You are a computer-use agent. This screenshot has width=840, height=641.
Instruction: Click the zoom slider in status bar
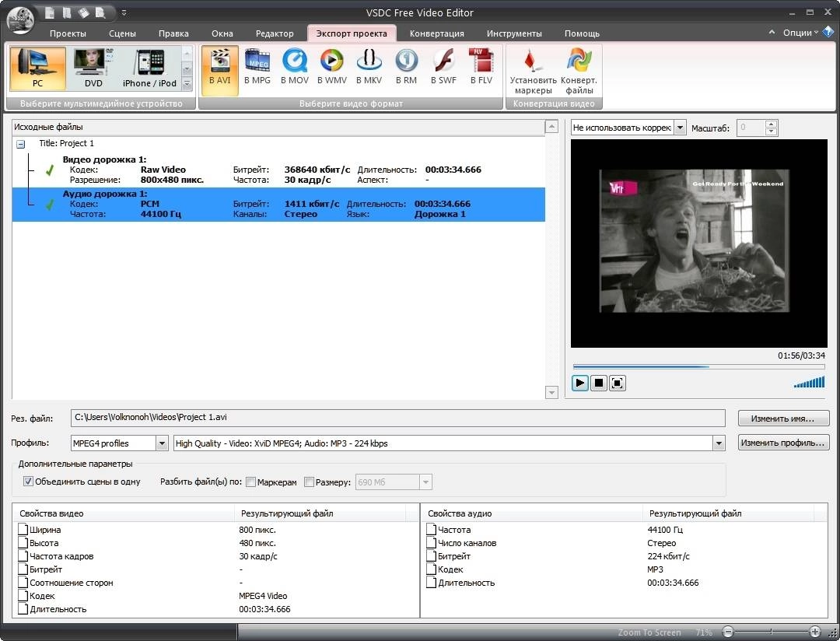pos(771,632)
